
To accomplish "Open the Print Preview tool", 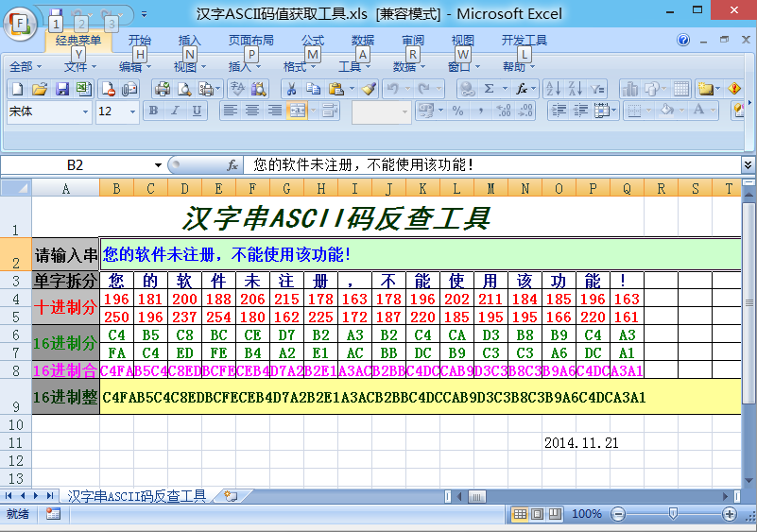I will 183,89.
